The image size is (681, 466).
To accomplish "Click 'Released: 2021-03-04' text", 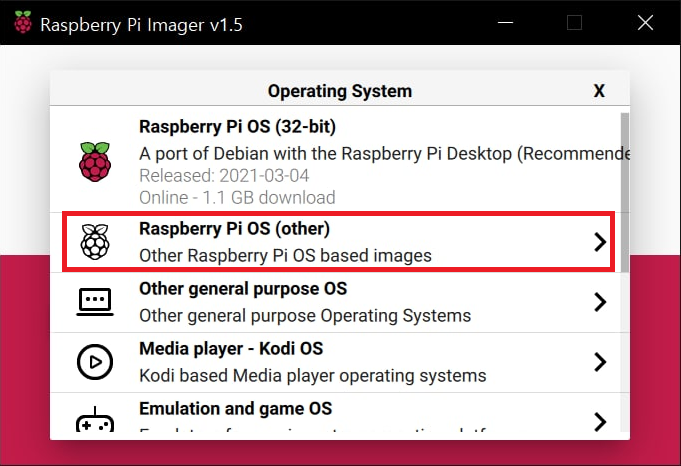I will point(224,176).
